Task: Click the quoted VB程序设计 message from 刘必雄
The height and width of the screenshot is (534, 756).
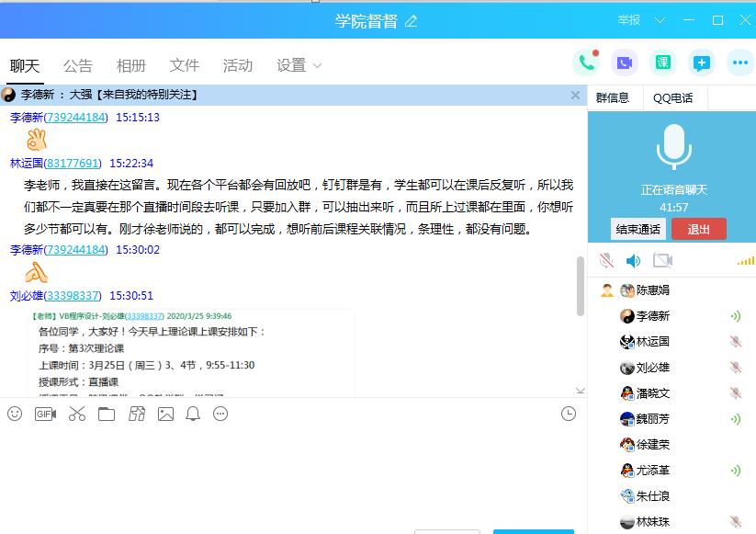Action: pos(193,353)
